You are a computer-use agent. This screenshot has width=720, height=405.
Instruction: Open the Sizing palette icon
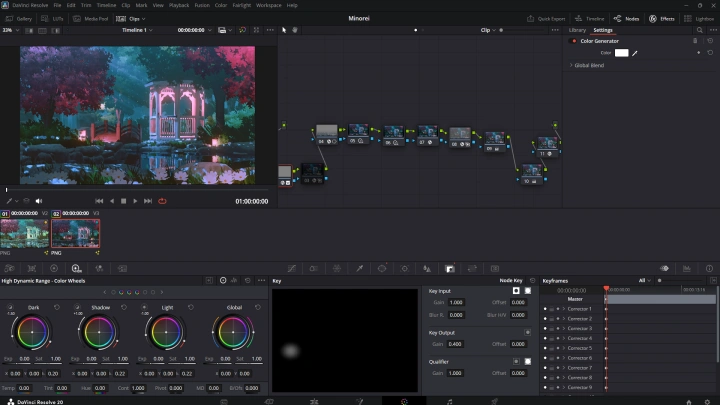[472, 269]
